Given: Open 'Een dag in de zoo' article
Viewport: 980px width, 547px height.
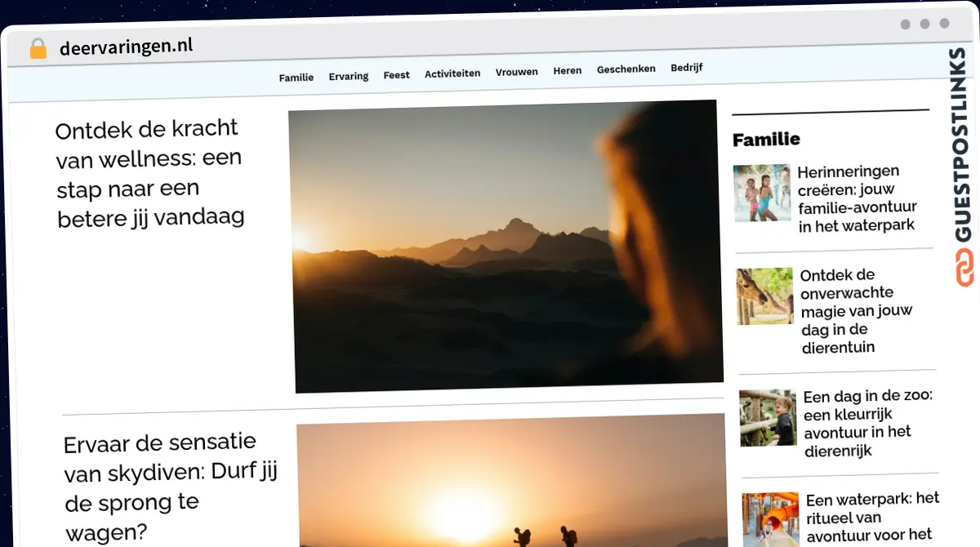Looking at the screenshot, I should [x=868, y=424].
